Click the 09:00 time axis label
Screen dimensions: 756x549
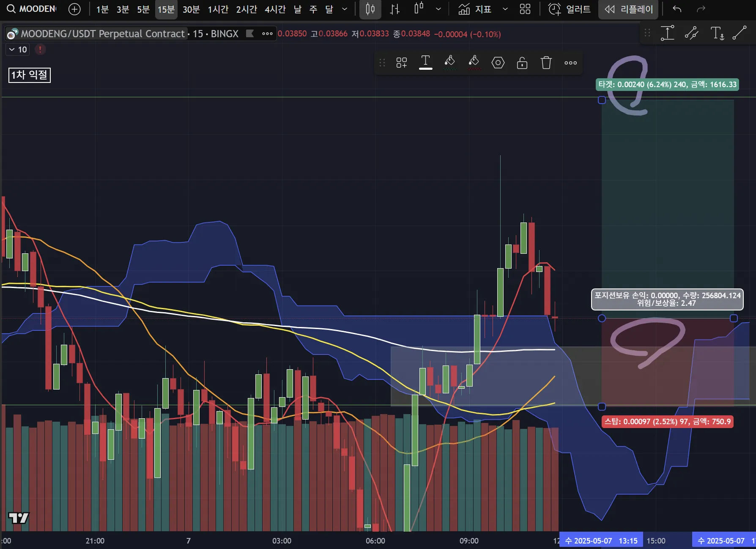pos(469,541)
